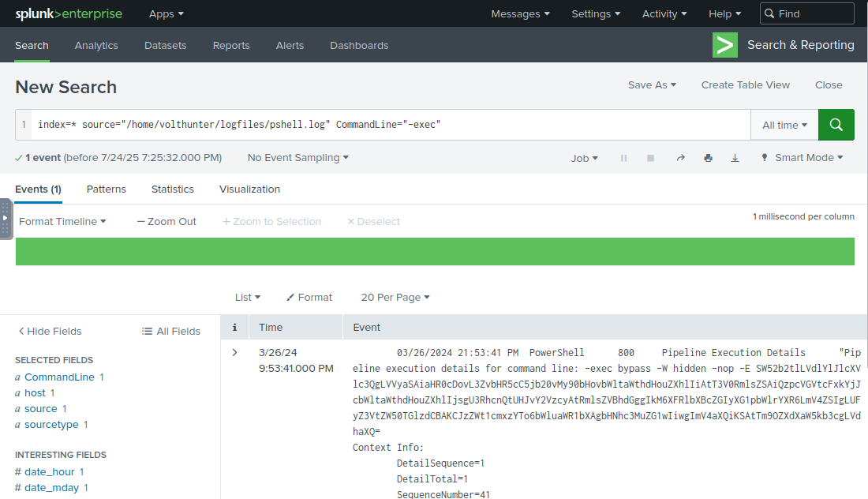
Task: Stop the search job
Action: click(650, 157)
